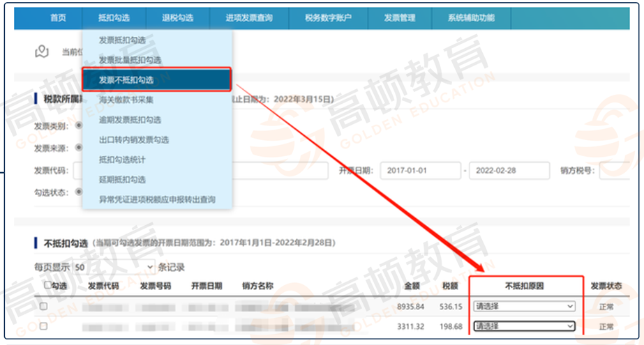Open the 退税勾选 top menu

point(177,18)
